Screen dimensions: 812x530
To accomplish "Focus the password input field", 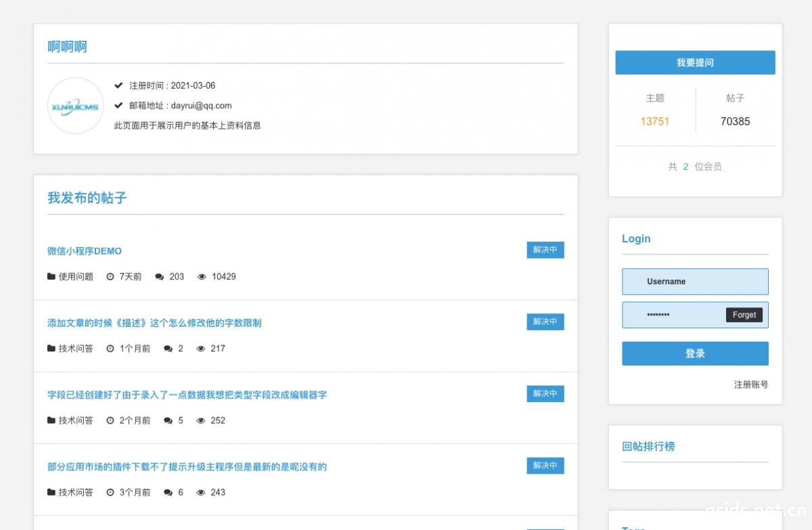I will click(x=695, y=315).
